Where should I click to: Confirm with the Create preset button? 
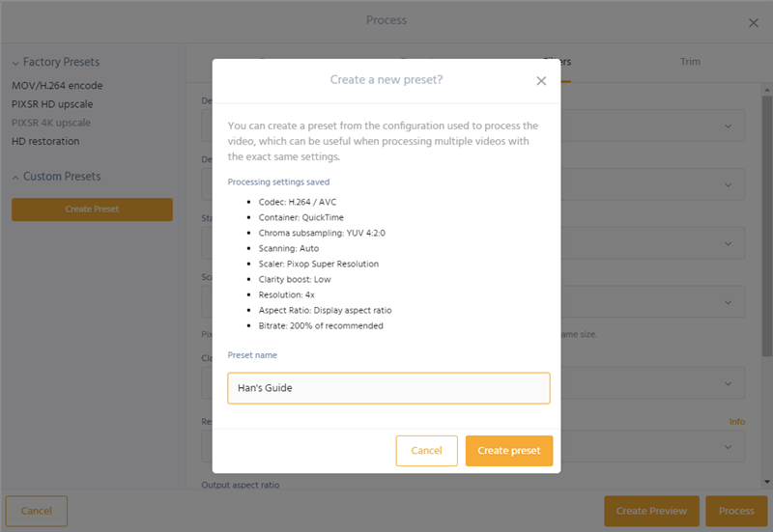coord(509,451)
